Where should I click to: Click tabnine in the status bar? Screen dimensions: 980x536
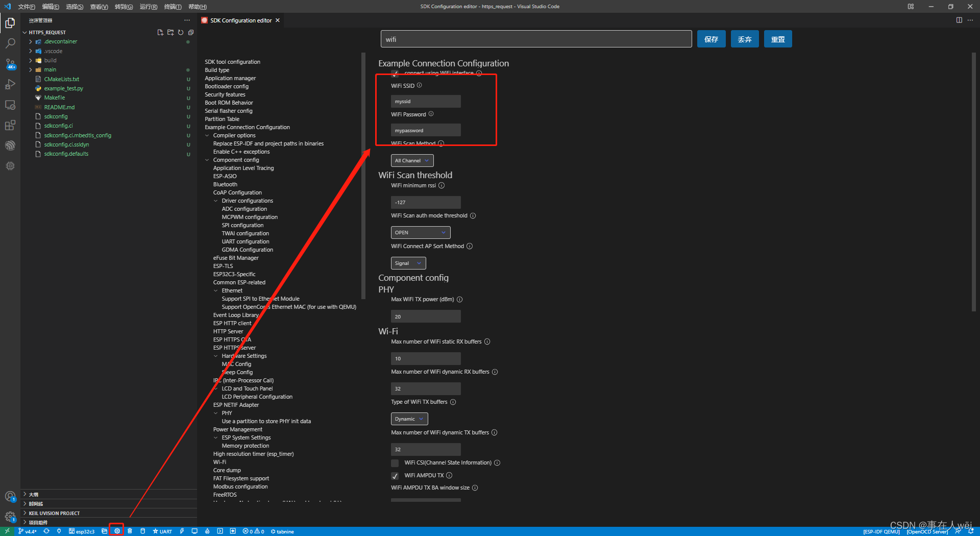tap(282, 531)
